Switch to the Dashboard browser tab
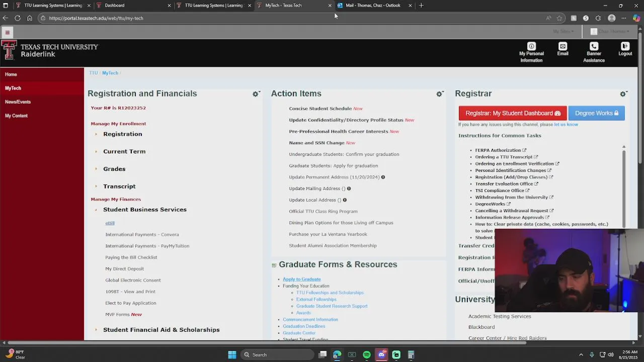 (133, 6)
